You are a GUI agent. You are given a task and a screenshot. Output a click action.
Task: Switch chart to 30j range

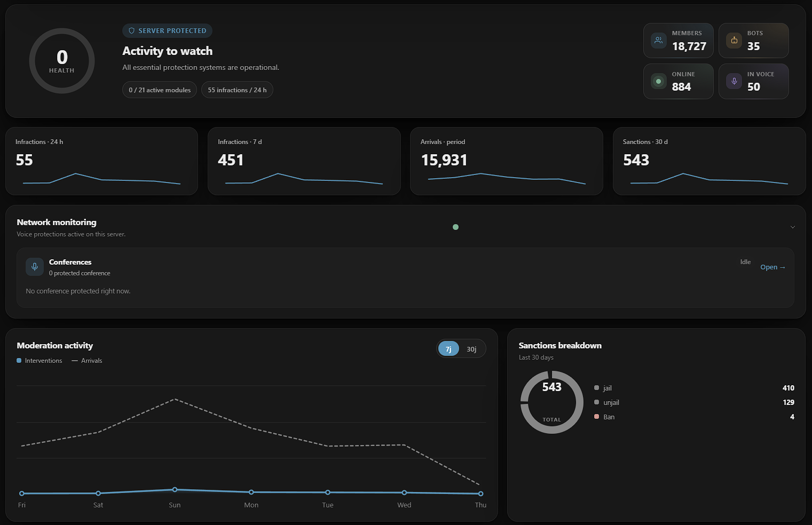coord(471,349)
